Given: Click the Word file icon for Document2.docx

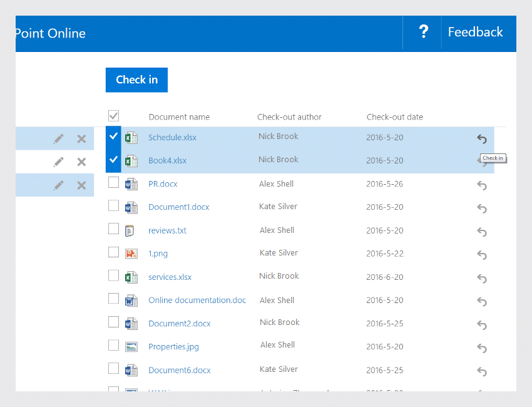Looking at the screenshot, I should [x=131, y=324].
